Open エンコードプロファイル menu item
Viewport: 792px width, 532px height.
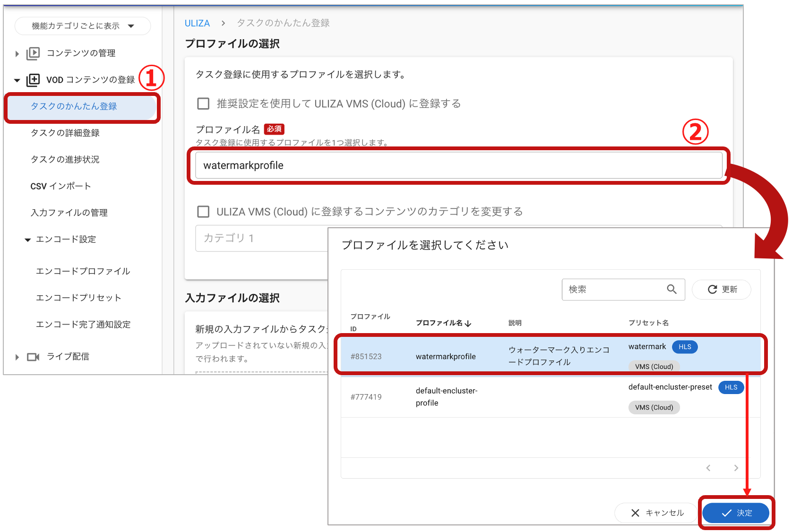click(83, 271)
